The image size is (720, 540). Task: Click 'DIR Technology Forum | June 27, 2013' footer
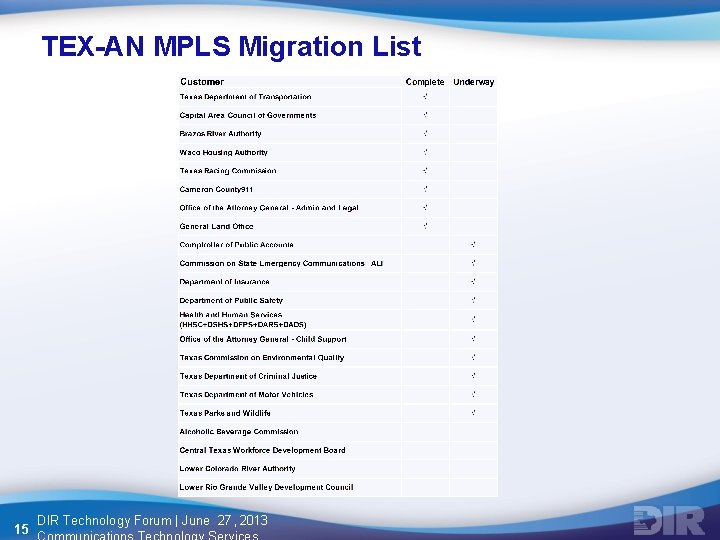click(152, 520)
